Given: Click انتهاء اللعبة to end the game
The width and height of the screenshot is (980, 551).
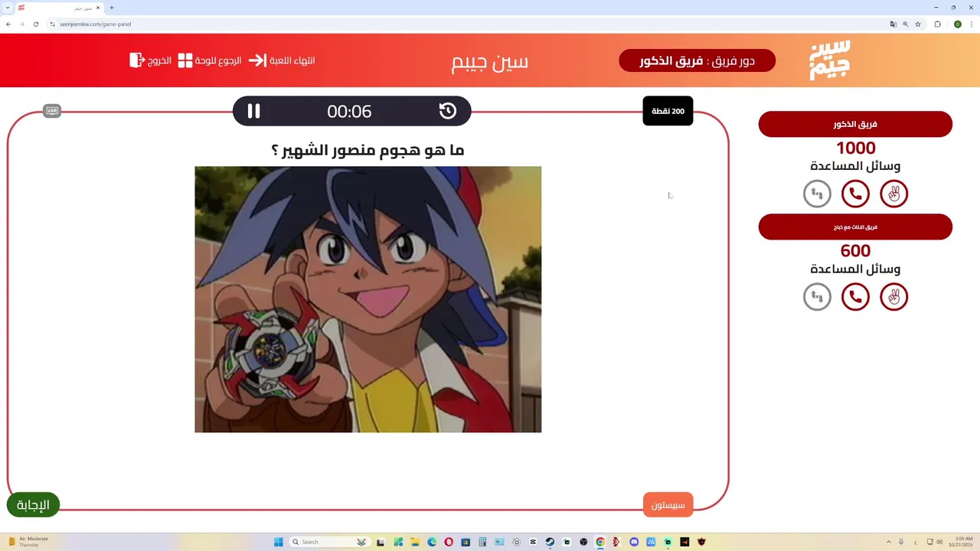Looking at the screenshot, I should coord(292,60).
